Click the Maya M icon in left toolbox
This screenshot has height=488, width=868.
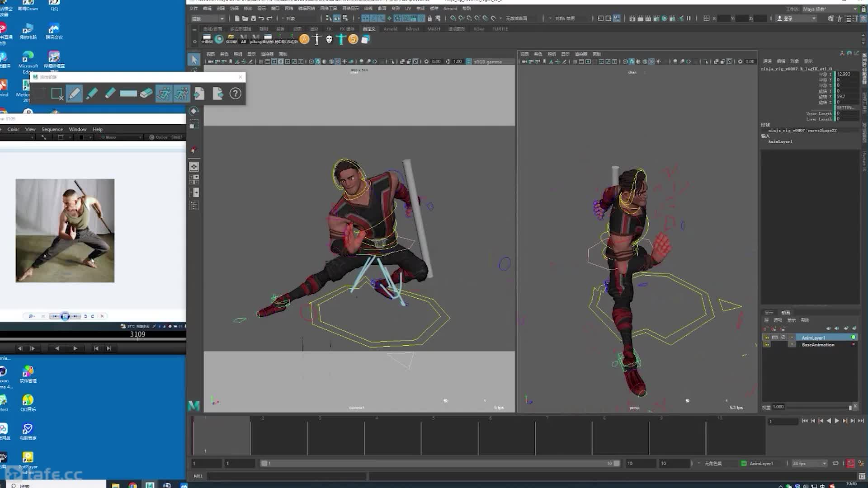coord(194,406)
